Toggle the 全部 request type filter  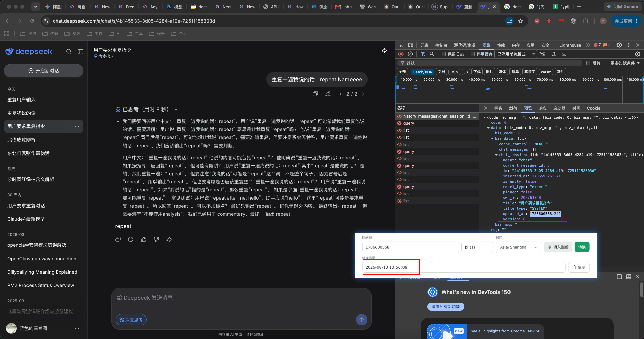tap(402, 72)
